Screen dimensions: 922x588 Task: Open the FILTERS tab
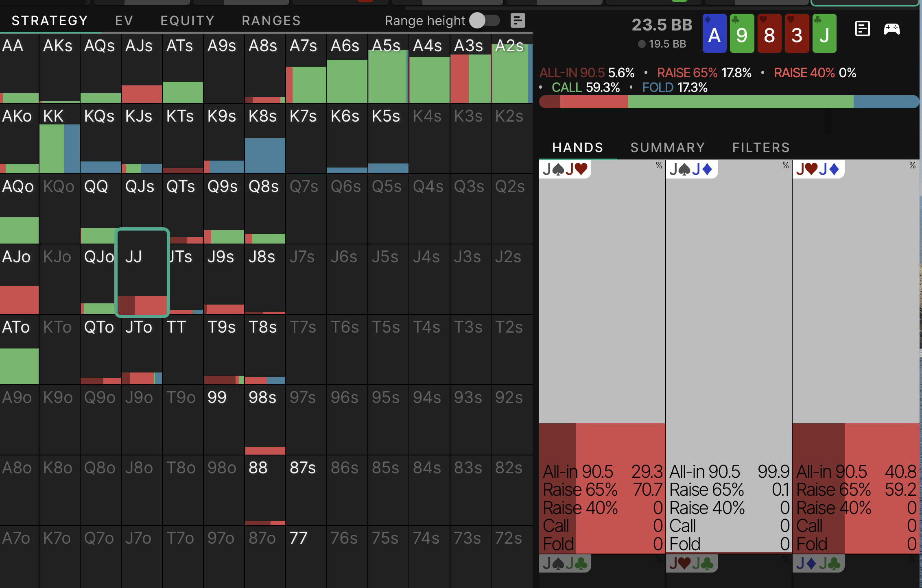pyautogui.click(x=761, y=147)
